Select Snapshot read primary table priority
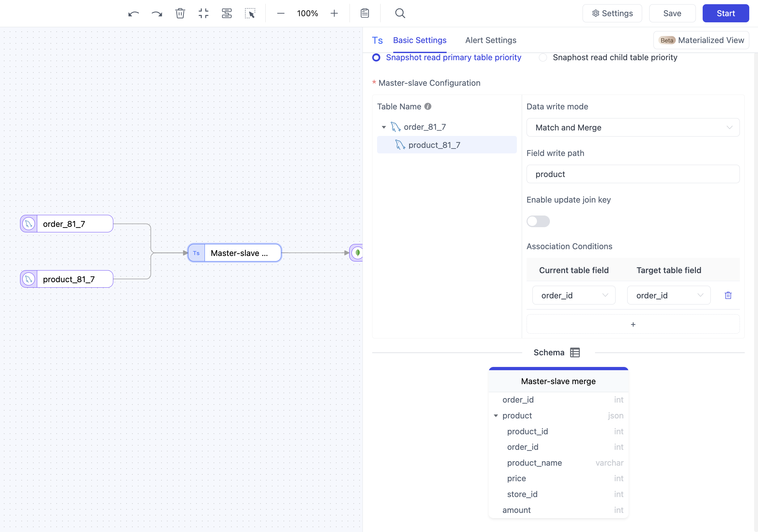 pos(376,57)
